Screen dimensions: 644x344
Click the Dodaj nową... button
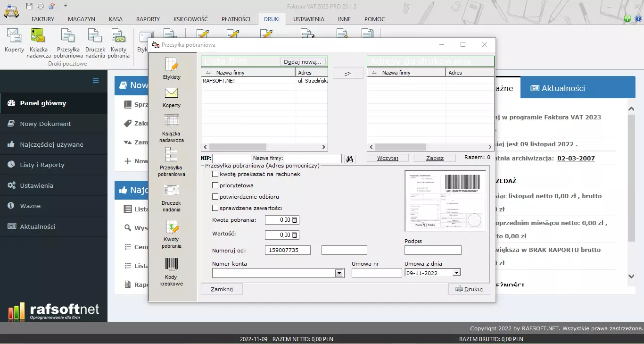click(302, 62)
